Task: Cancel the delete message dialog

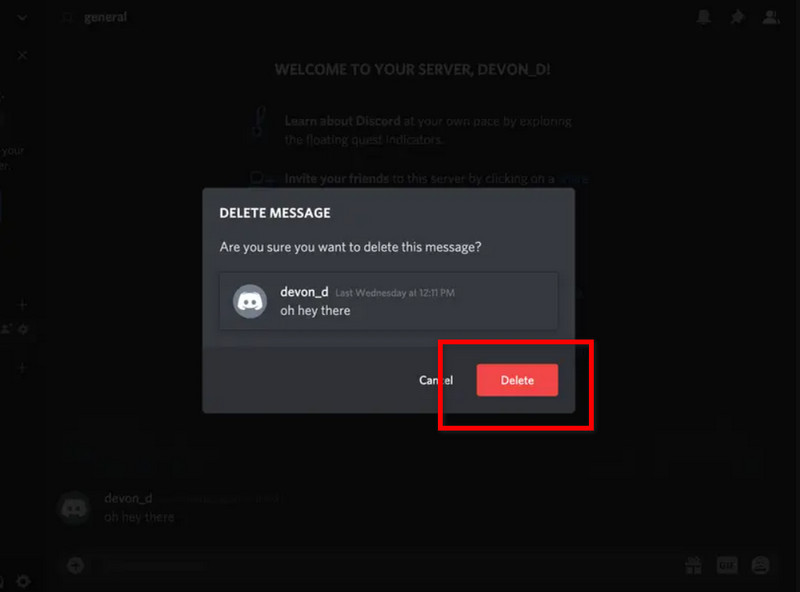Action: [x=436, y=380]
